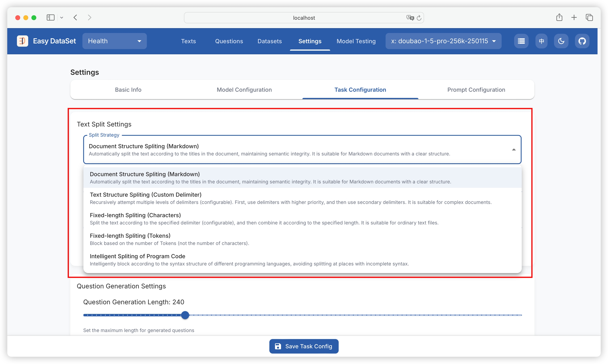Toggle the Safari sidebar icon
Screen dimensions: 608x364
point(50,18)
